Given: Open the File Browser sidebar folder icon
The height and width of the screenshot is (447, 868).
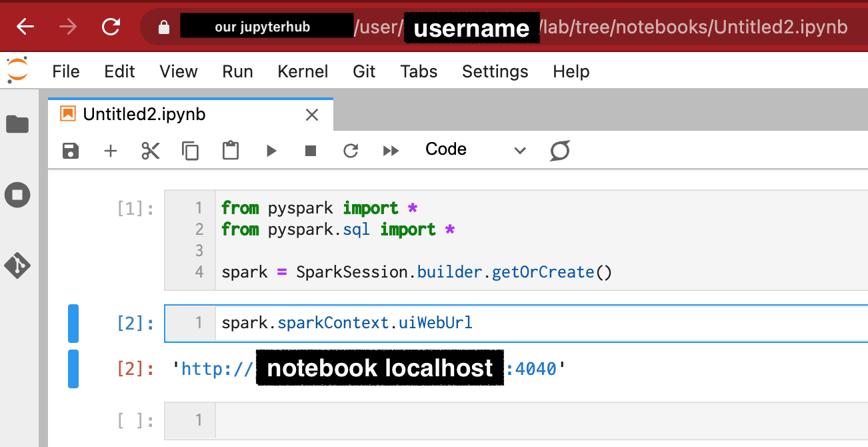Looking at the screenshot, I should tap(17, 124).
